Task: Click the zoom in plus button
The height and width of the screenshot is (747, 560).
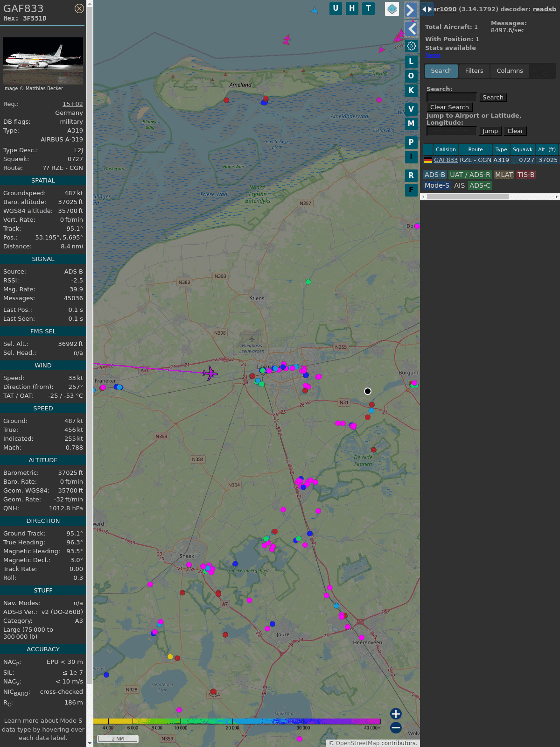Action: coord(396,714)
